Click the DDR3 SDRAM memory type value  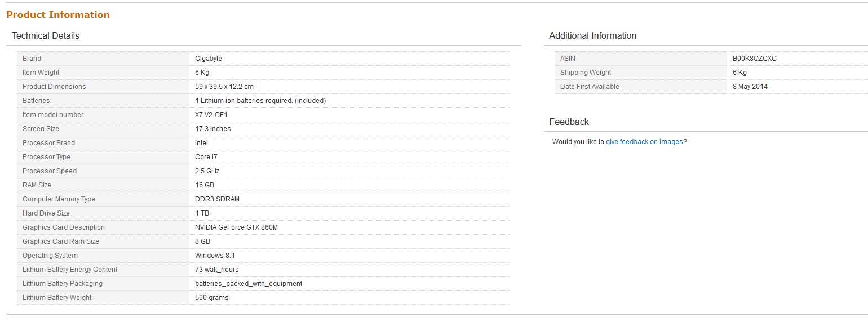point(217,199)
